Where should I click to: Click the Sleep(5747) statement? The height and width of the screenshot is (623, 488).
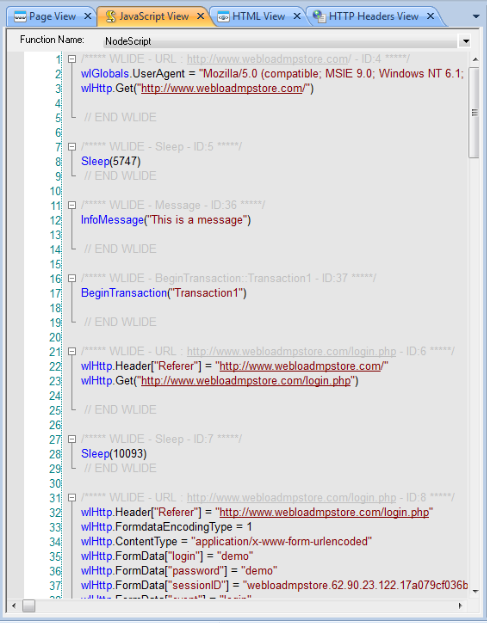[111, 161]
